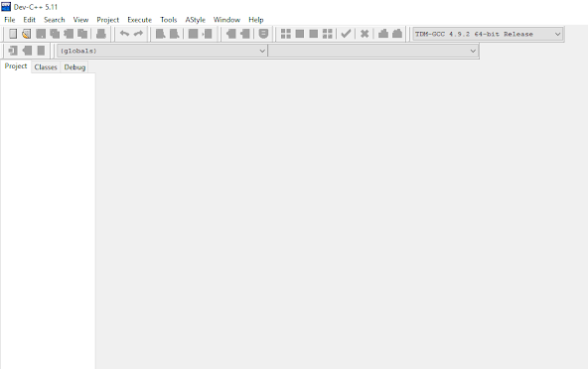Click the Project Options toolbar icon

click(41, 51)
